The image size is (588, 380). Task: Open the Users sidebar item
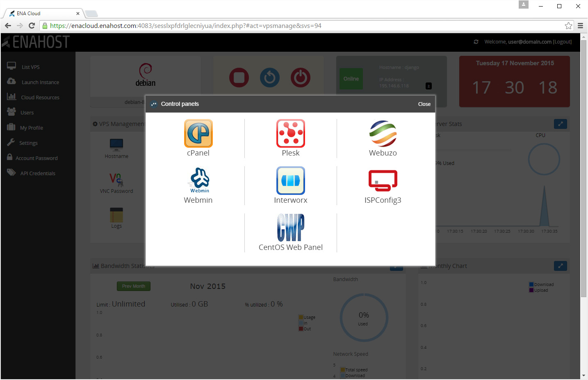point(27,113)
